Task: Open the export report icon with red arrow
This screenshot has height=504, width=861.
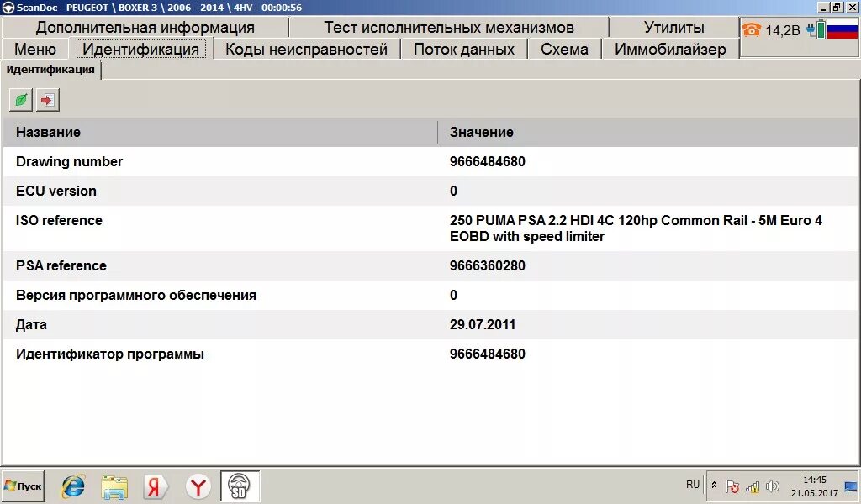Action: click(47, 99)
